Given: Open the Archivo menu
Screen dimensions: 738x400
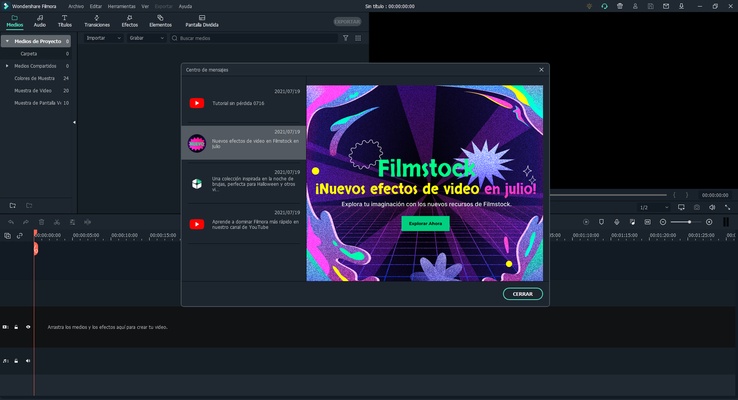Looking at the screenshot, I should (76, 7).
